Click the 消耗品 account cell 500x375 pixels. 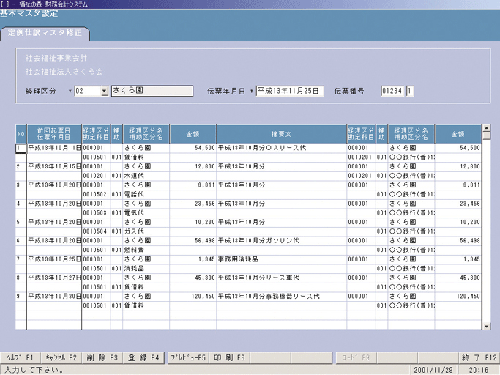(146, 268)
